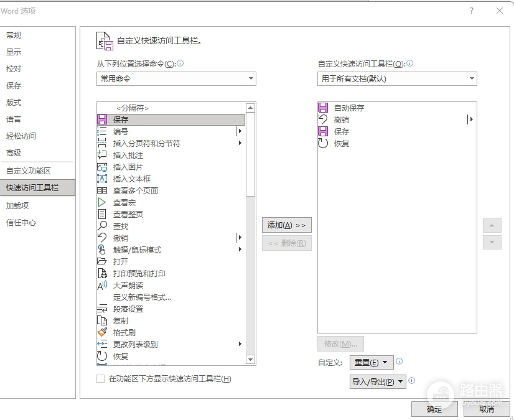This screenshot has width=514, height=420.
Task: Open the 导入/导出(P) dropdown button
Action: (x=378, y=381)
